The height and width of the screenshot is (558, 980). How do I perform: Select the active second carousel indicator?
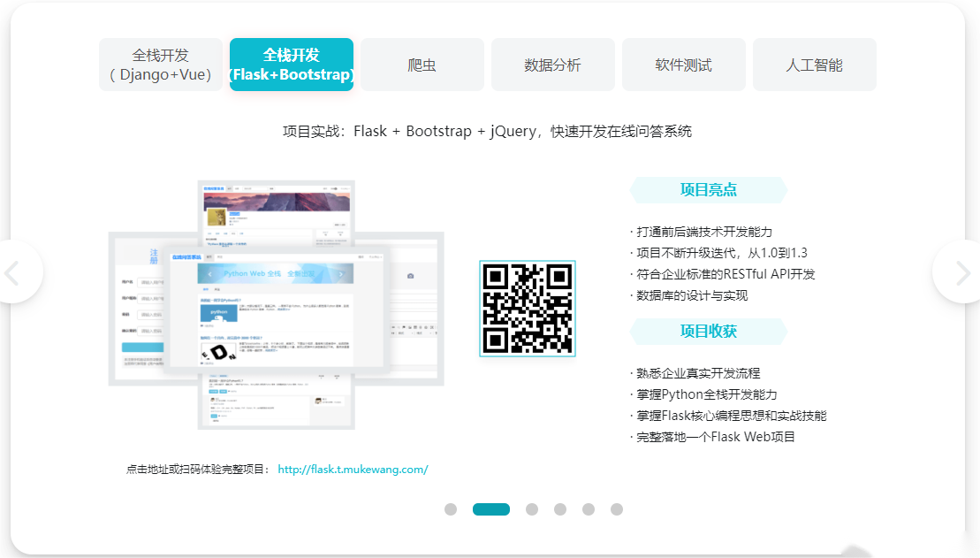(491, 509)
